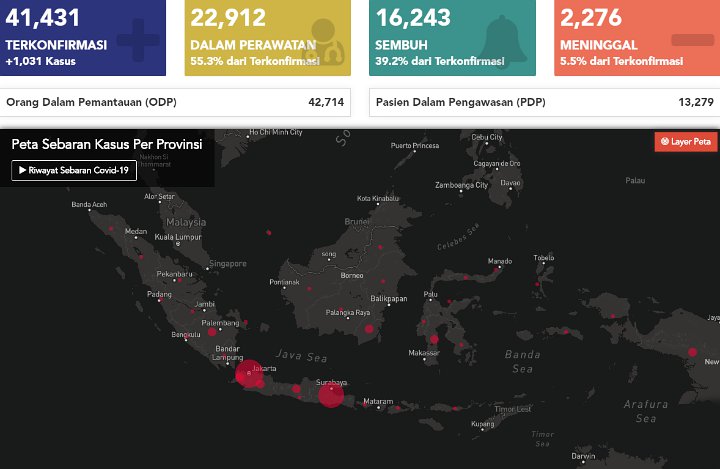Select the large Surabaya case bubble
Screen dimensions: 720x469
[x=331, y=395]
